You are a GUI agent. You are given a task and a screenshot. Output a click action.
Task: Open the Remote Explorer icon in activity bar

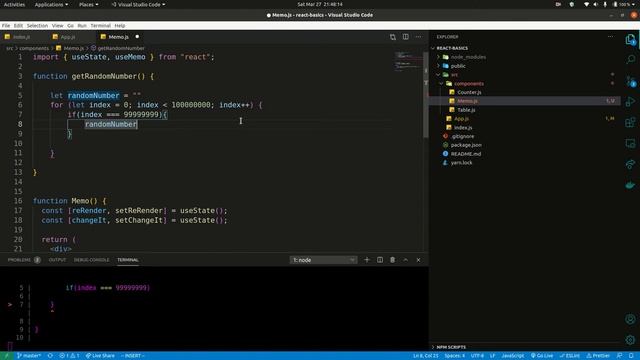coord(630,143)
